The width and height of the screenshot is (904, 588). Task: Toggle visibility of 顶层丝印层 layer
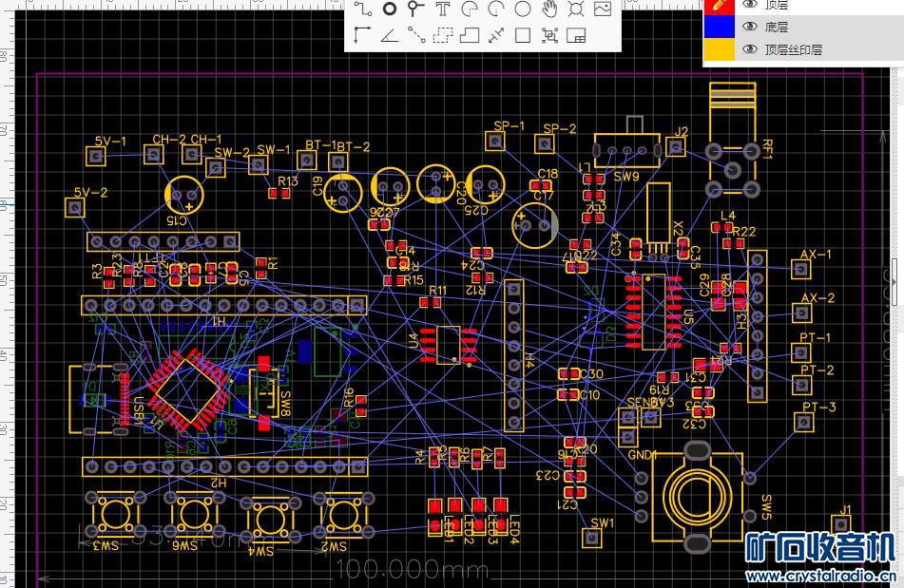pyautogui.click(x=749, y=49)
